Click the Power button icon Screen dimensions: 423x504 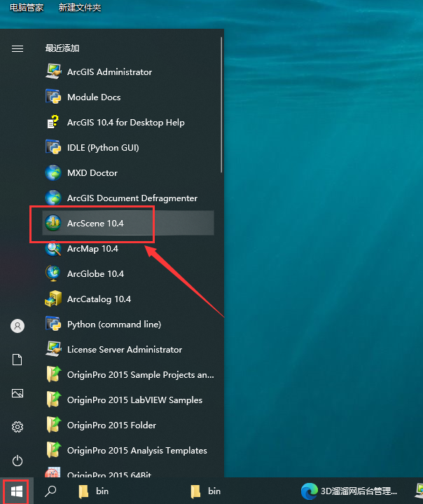coord(18,461)
